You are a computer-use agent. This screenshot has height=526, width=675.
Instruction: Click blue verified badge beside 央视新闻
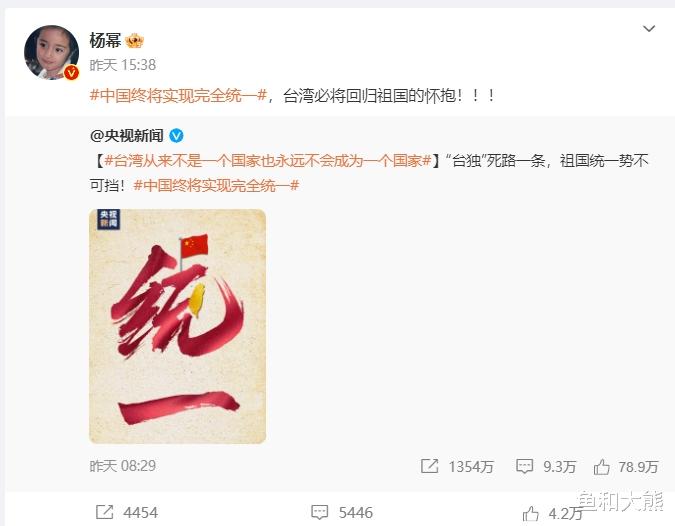tap(176, 136)
